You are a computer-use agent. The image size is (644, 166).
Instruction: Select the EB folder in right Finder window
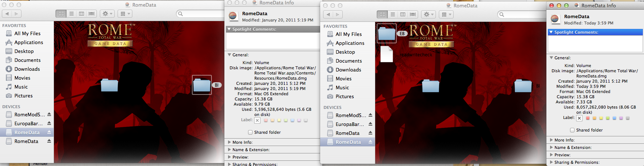(387, 33)
